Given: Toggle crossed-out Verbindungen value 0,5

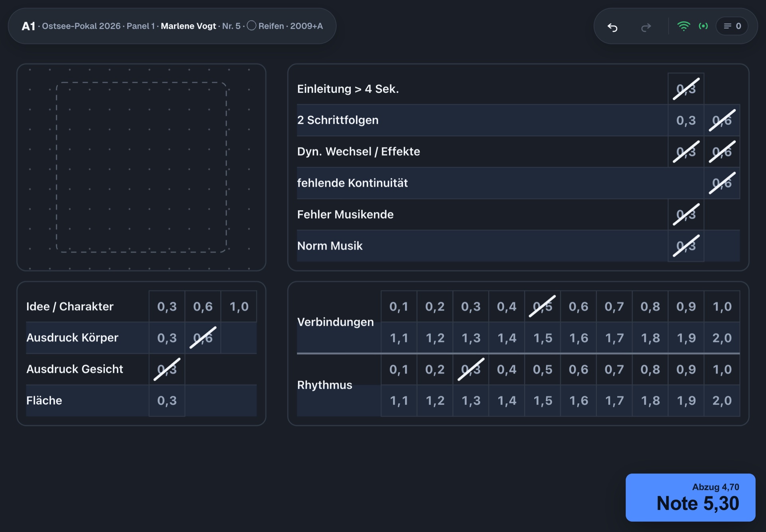Looking at the screenshot, I should 543,306.
